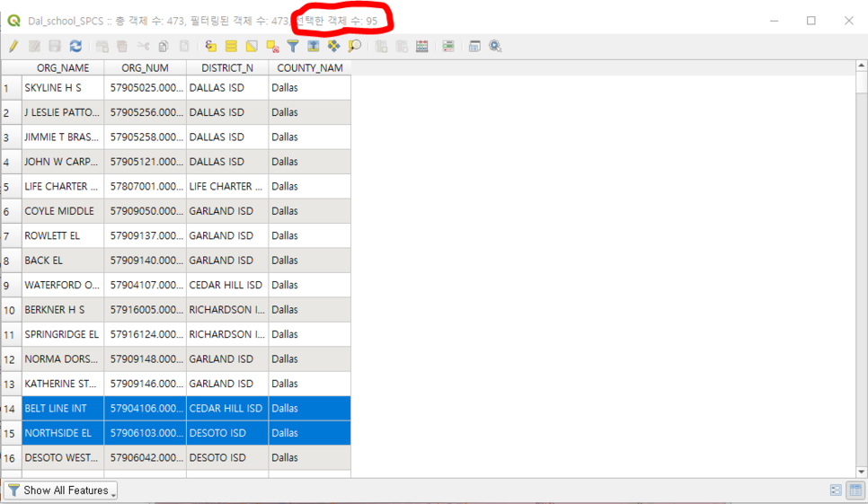This screenshot has width=868, height=504.
Task: Open the field calculator
Action: coord(422,47)
